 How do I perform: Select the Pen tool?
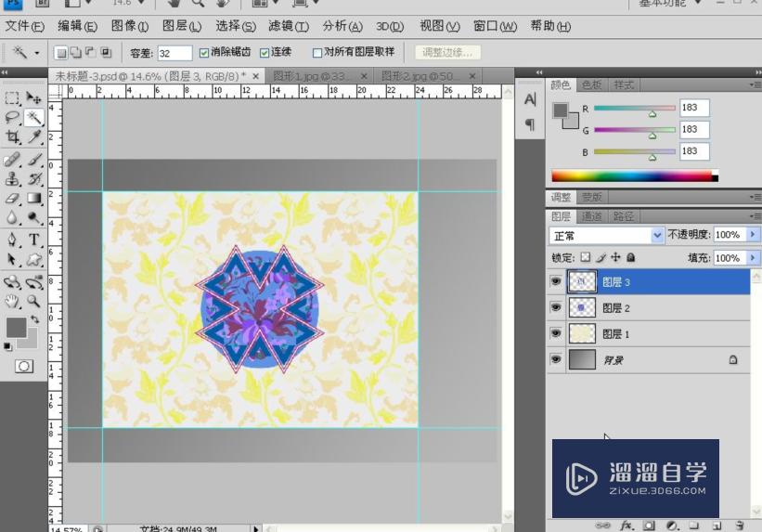coord(12,240)
